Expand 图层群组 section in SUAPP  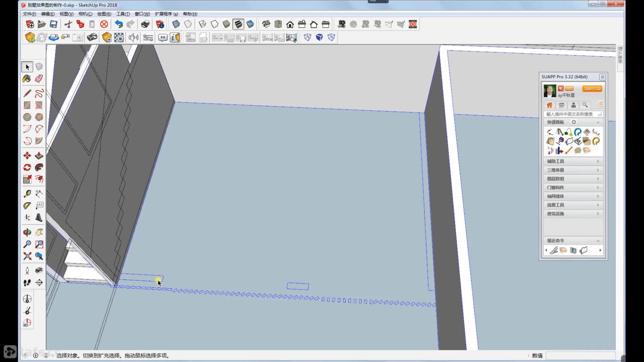(x=573, y=179)
